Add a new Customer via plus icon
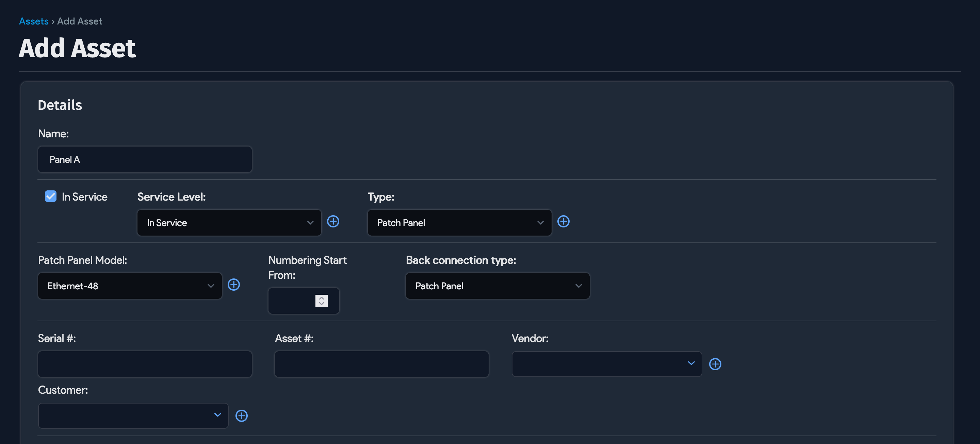The image size is (980, 444). point(242,415)
